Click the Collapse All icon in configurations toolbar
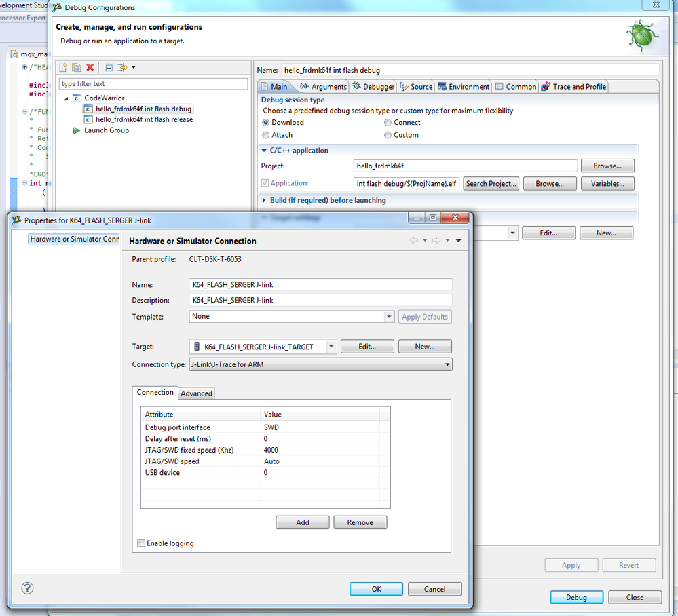The image size is (678, 616). click(x=109, y=67)
